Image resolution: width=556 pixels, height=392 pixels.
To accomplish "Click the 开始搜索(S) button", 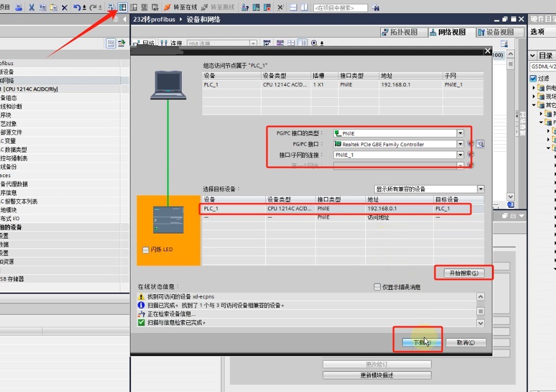I will (464, 273).
